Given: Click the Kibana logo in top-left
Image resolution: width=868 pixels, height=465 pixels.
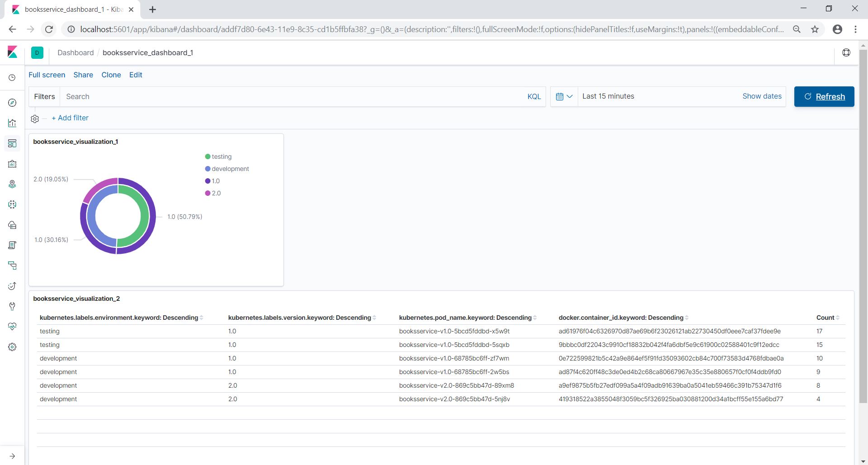Looking at the screenshot, I should point(12,52).
